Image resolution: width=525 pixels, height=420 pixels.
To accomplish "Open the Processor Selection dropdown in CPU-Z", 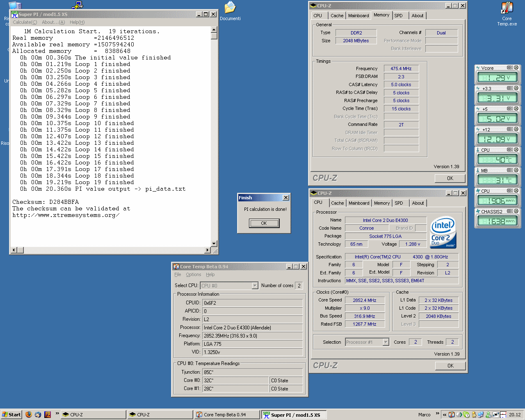I will point(386,342).
